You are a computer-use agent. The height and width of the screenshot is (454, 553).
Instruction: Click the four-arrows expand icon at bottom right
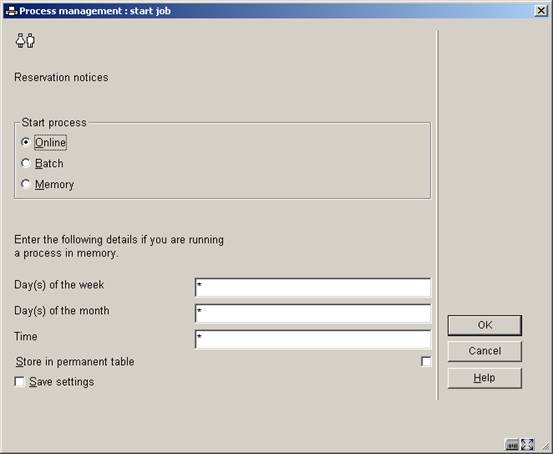point(527,444)
